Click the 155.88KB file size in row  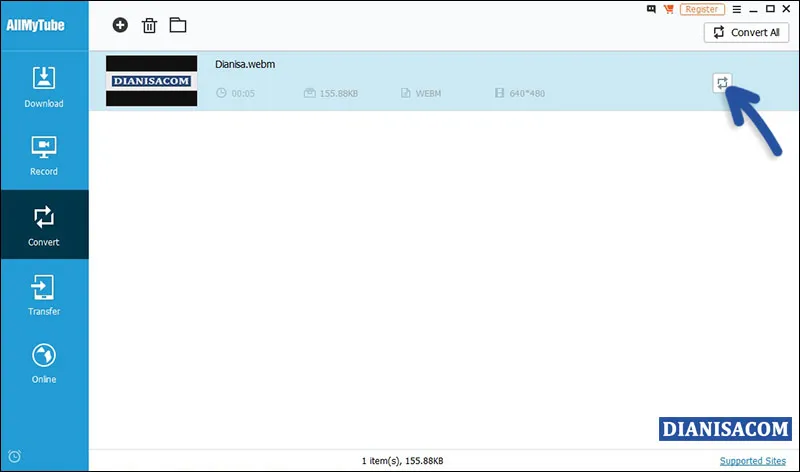click(339, 93)
